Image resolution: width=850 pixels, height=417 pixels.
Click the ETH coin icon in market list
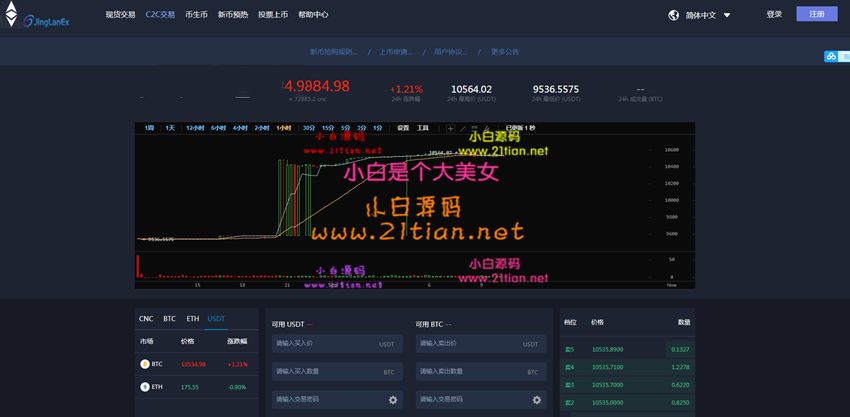point(145,386)
